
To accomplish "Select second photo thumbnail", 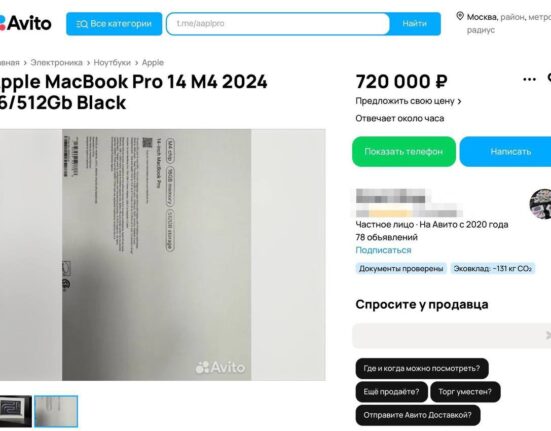I will click(x=56, y=411).
